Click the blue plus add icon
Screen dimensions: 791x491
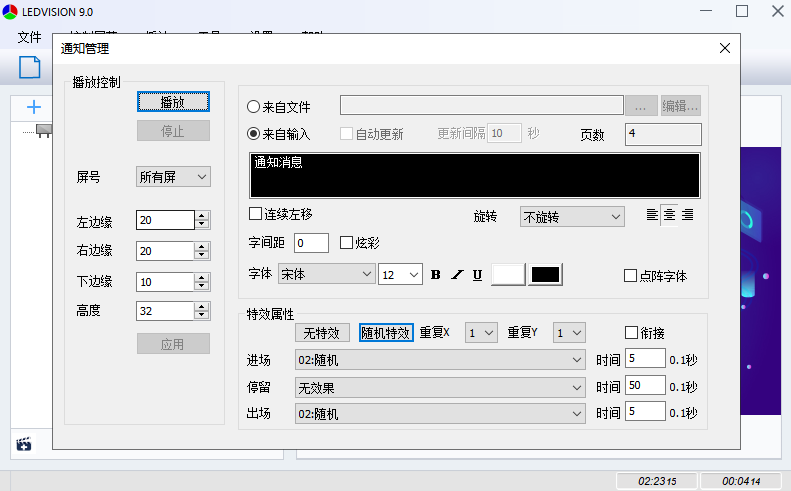[x=34, y=107]
